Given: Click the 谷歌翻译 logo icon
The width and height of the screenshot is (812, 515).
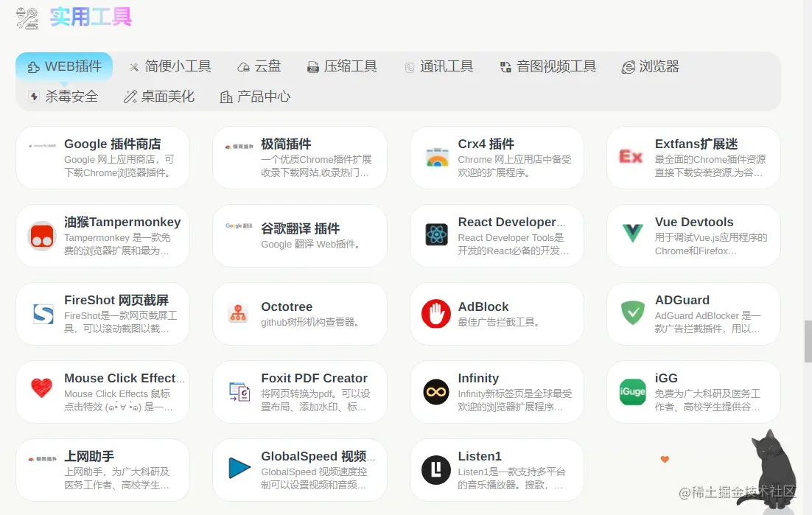Looking at the screenshot, I should pos(239,225).
